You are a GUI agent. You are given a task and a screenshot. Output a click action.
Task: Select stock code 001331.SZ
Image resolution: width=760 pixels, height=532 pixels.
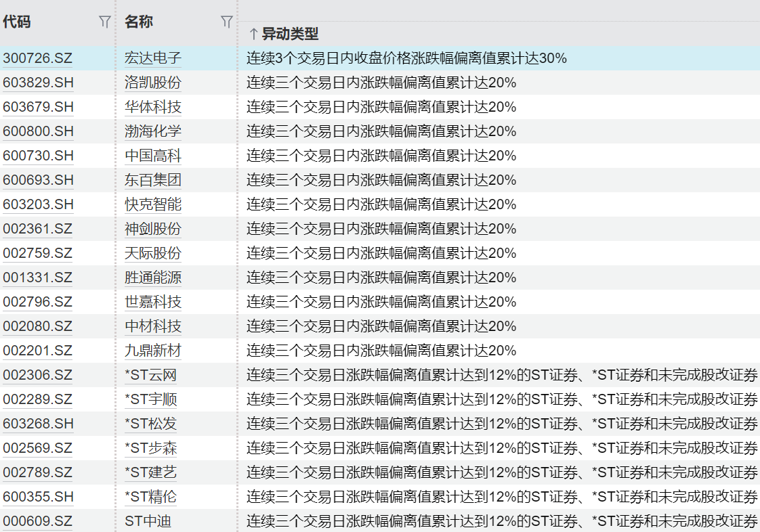click(37, 278)
